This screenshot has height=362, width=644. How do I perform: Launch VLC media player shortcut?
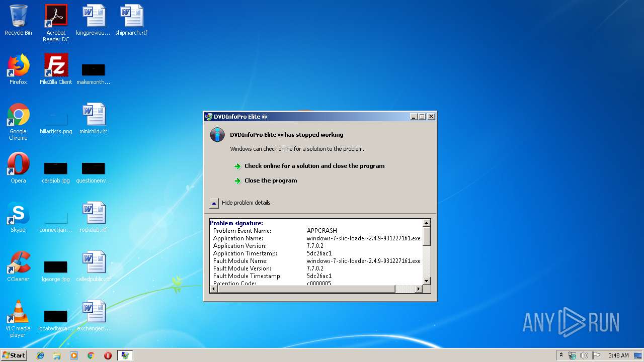pyautogui.click(x=18, y=319)
